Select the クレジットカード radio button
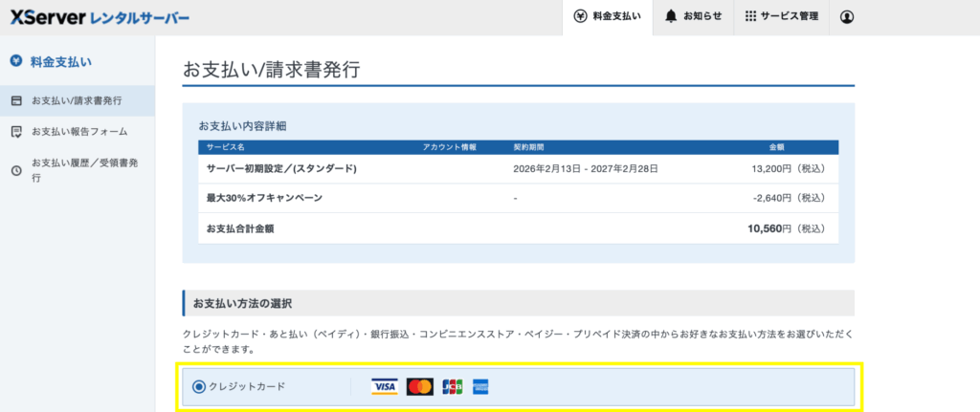The height and width of the screenshot is (412, 980). (199, 387)
